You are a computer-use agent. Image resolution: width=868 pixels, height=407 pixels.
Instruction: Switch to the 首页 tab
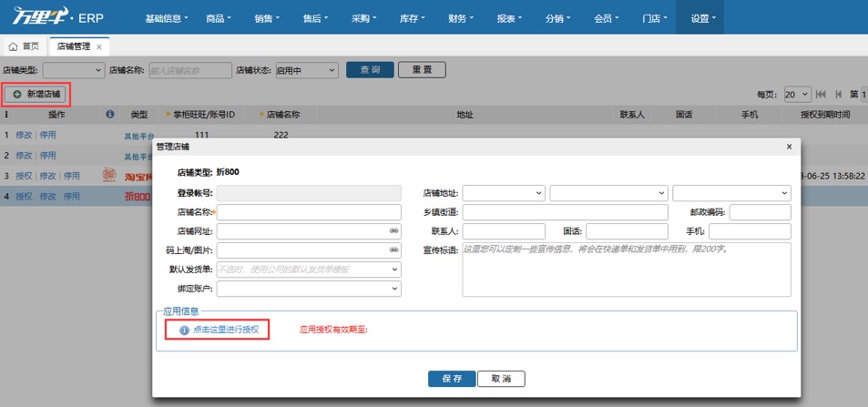25,47
